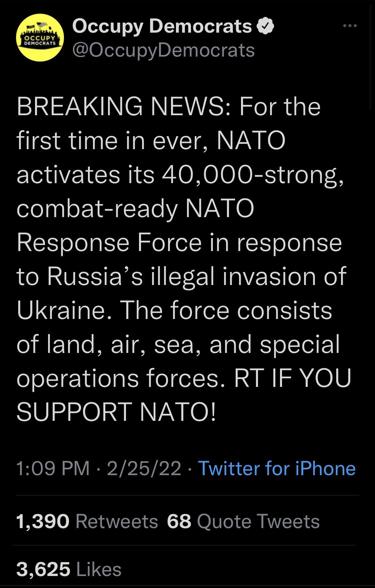Open the yellow Occupy Democrats profile avatar

(40, 38)
